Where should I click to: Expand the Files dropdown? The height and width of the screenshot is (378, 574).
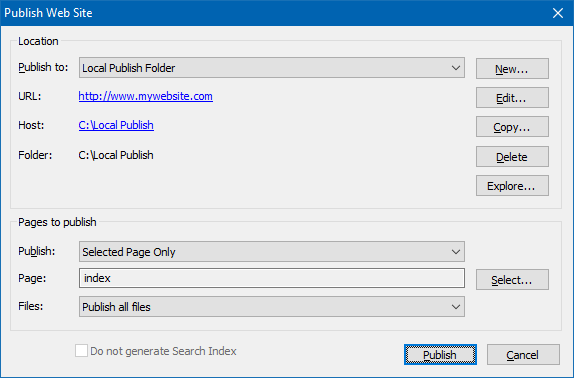click(x=272, y=307)
